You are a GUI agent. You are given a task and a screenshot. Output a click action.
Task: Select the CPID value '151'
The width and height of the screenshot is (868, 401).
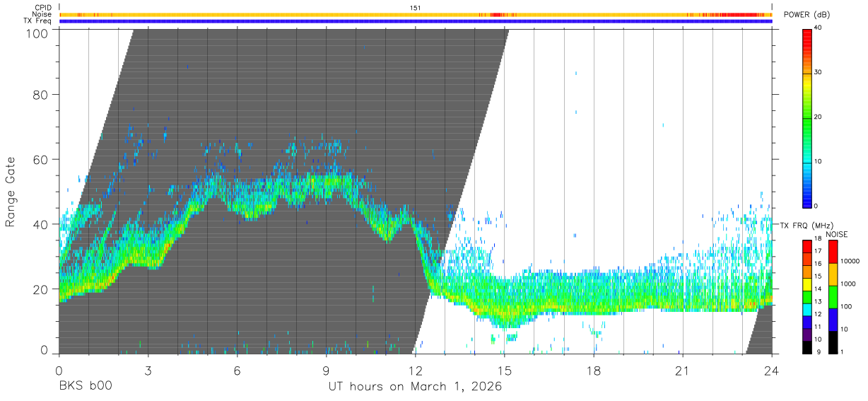point(416,8)
